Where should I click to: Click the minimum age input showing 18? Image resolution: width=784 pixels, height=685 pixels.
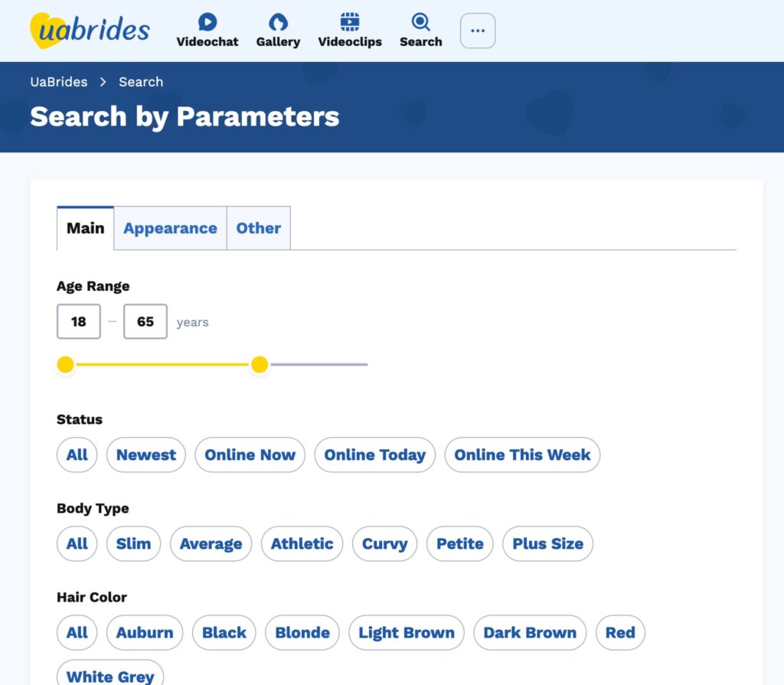(x=78, y=321)
